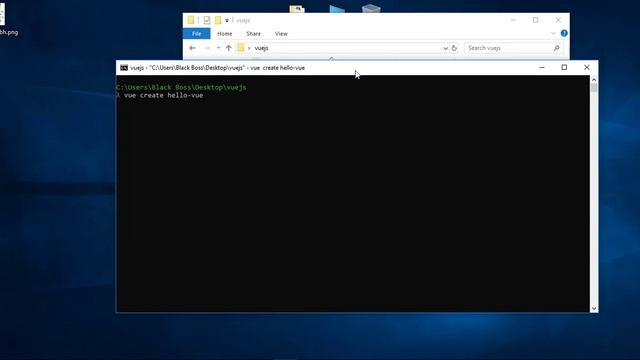Click the green Desktop\vuejs path line
This screenshot has width=640, height=360.
pyautogui.click(x=181, y=87)
